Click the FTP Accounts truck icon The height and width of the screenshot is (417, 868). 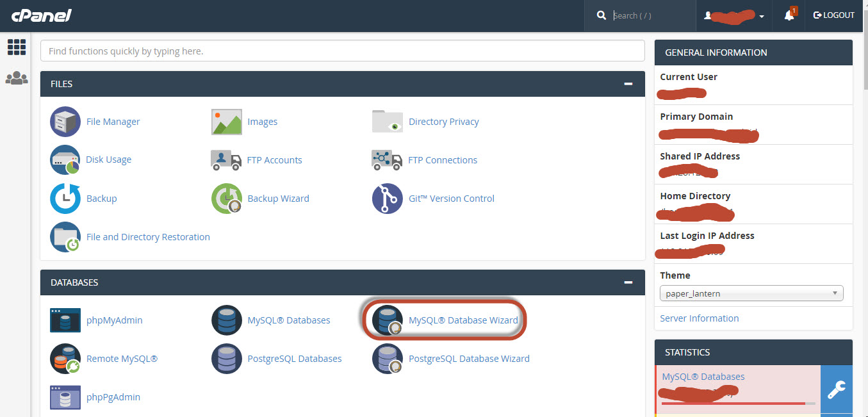[226, 160]
